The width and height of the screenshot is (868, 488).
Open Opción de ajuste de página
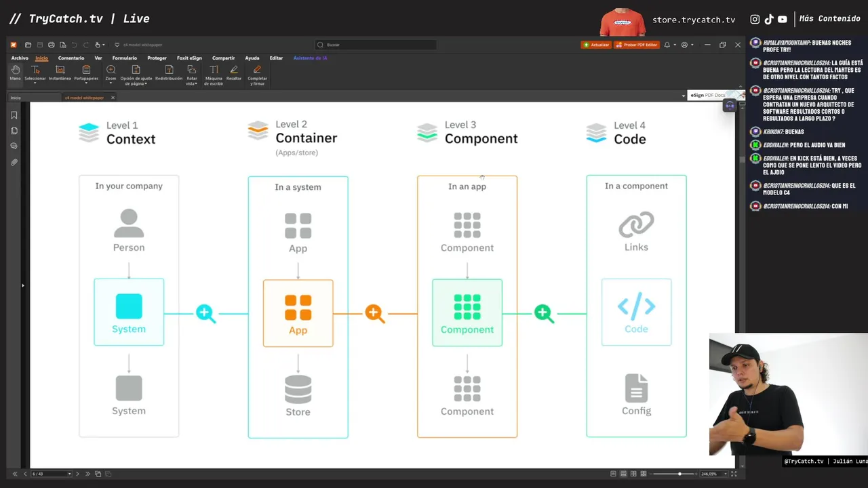coord(136,75)
